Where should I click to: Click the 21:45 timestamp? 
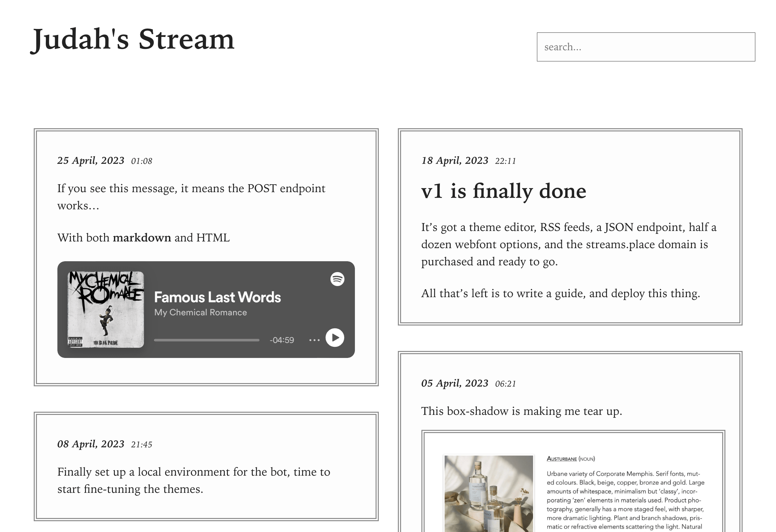click(x=142, y=444)
